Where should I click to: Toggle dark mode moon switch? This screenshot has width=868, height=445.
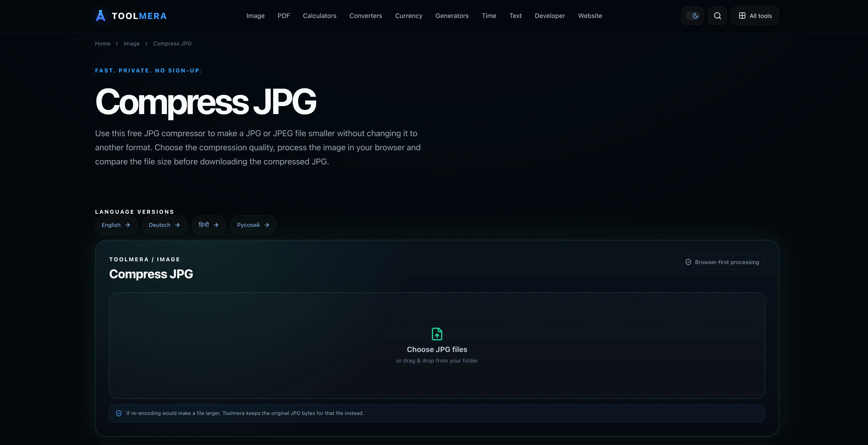coord(692,15)
